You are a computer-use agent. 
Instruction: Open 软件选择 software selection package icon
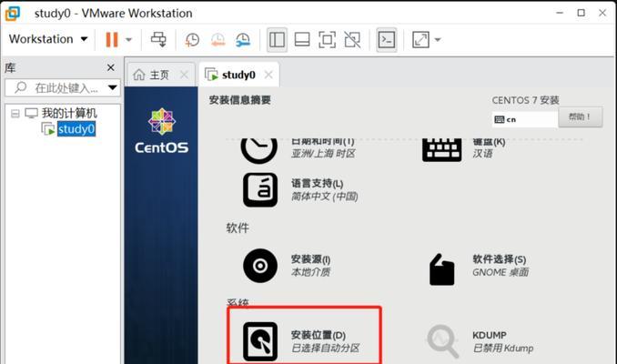(x=442, y=269)
